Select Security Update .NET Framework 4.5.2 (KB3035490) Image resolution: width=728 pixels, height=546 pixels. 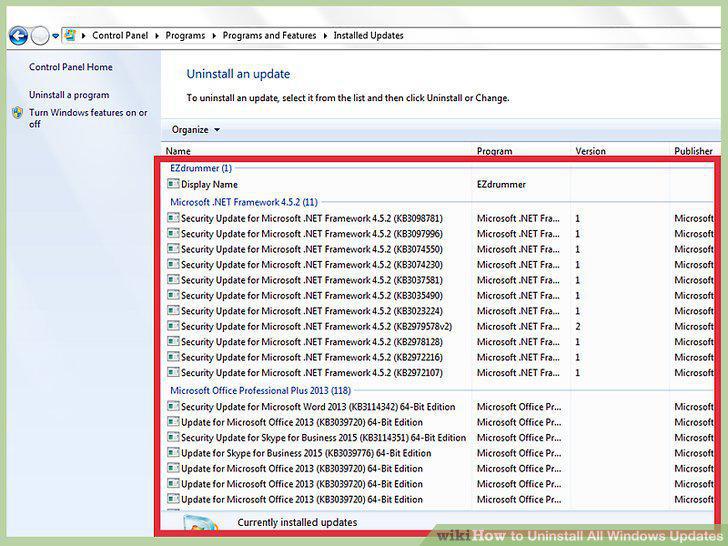click(312, 296)
